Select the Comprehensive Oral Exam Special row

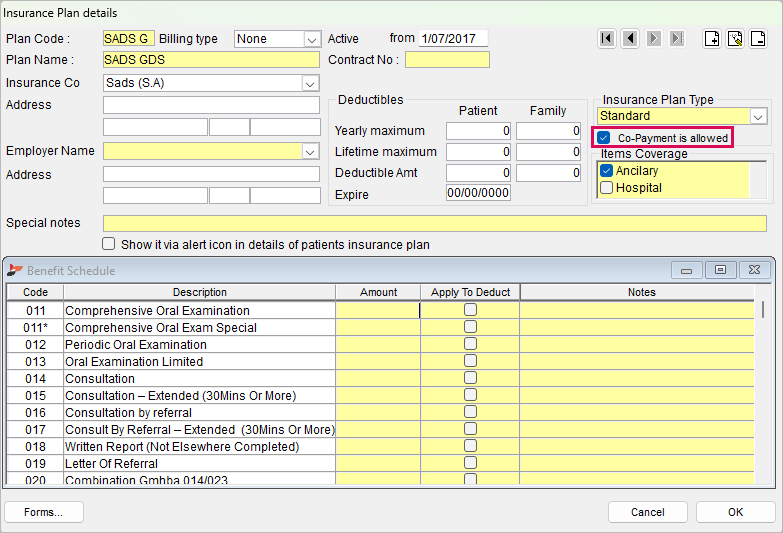[380, 327]
